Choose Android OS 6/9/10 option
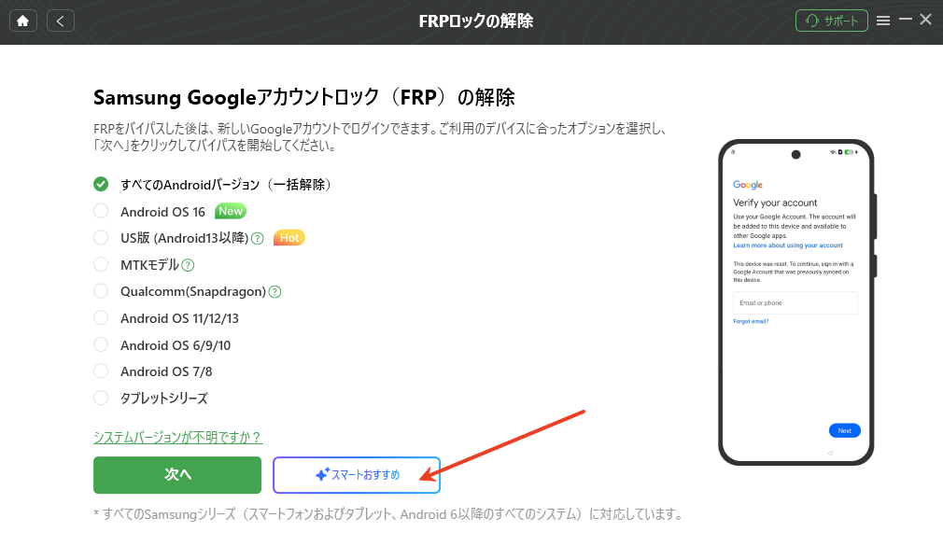Screen dimensions: 943x560 [x=101, y=345]
